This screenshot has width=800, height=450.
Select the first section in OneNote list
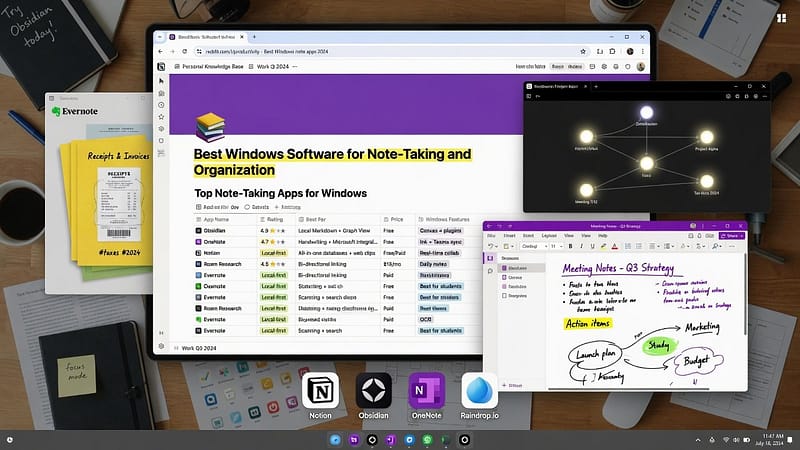point(521,268)
